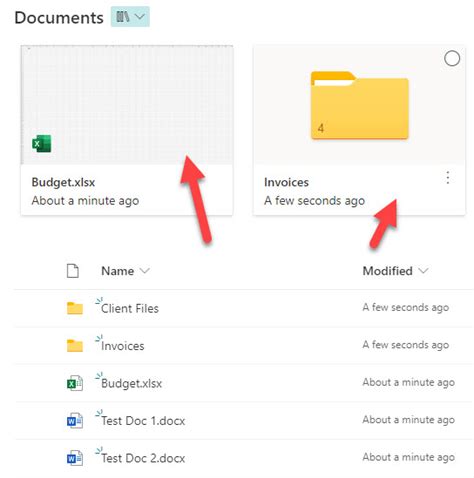Expand the Modified column dropdown
Viewport: 474px width, 478px height.
point(423,271)
